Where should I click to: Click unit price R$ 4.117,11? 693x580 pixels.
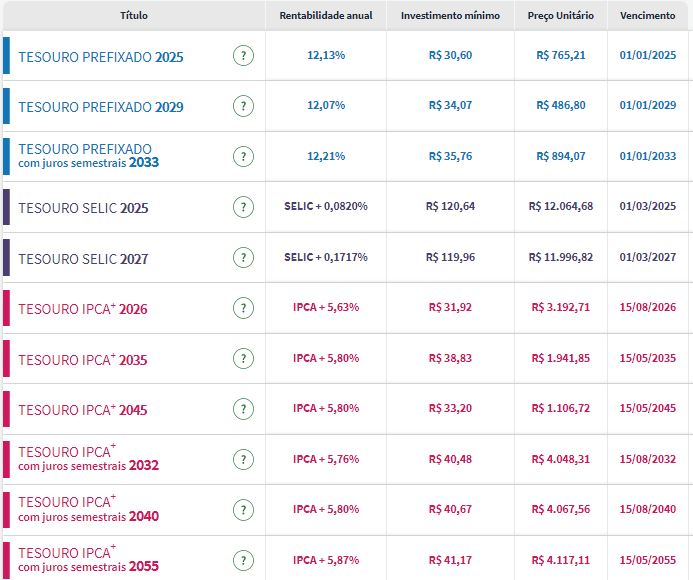pos(561,560)
